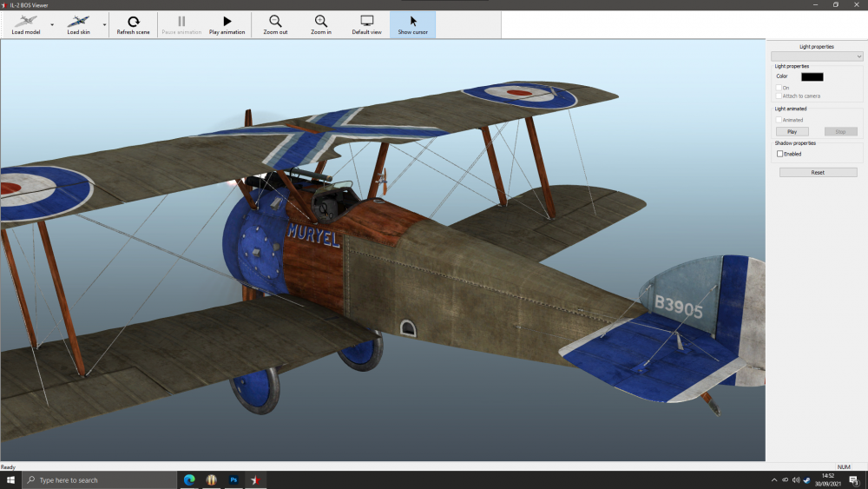Click the Load model airplane icon
868x489 pixels.
pos(24,21)
